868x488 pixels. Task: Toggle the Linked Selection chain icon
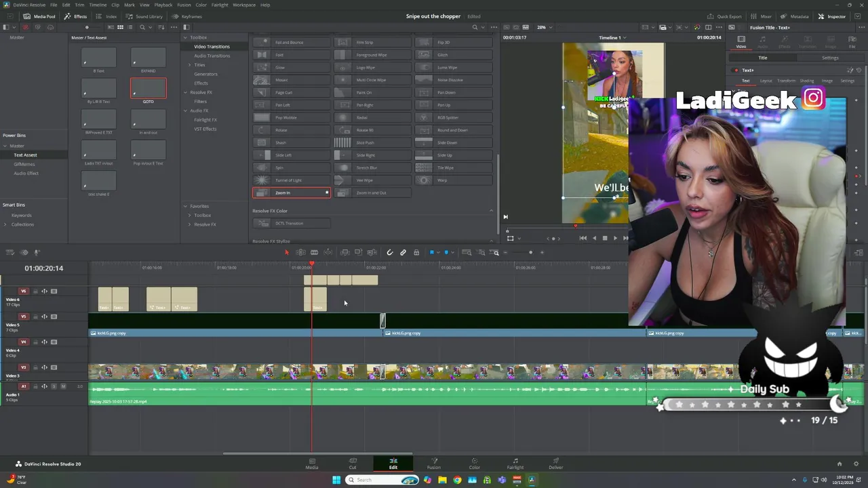[403, 252]
